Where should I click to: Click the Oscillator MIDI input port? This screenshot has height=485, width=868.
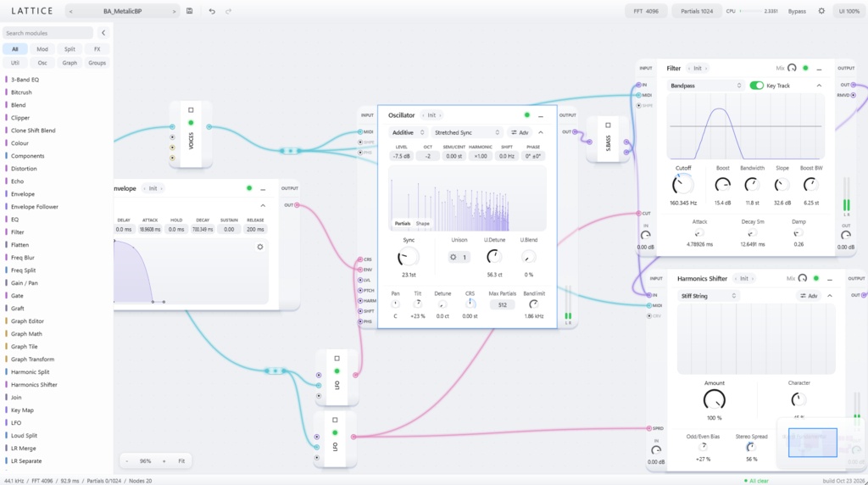pyautogui.click(x=359, y=131)
